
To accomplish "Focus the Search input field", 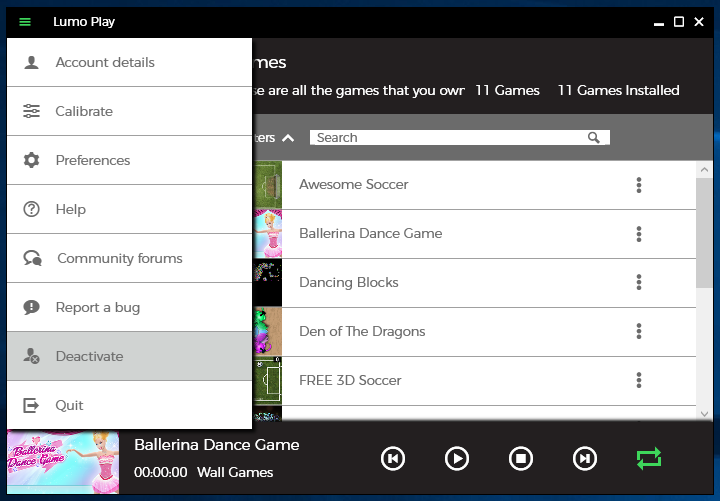I will click(460, 137).
